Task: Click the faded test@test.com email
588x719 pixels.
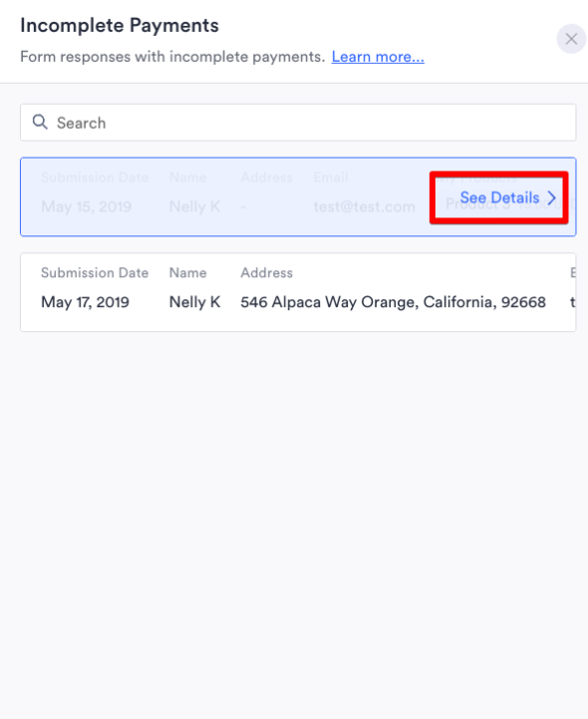Action: click(x=365, y=206)
